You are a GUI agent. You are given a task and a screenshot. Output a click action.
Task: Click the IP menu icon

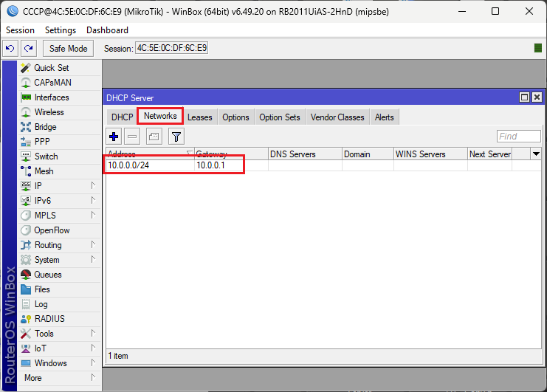pos(25,186)
